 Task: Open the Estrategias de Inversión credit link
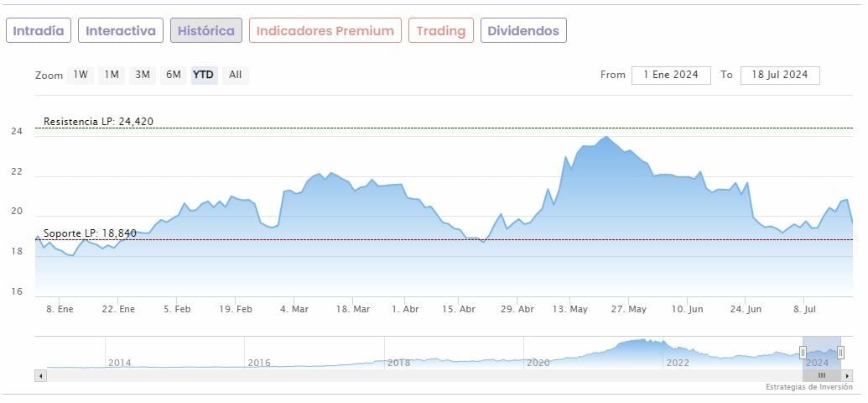coord(808,387)
